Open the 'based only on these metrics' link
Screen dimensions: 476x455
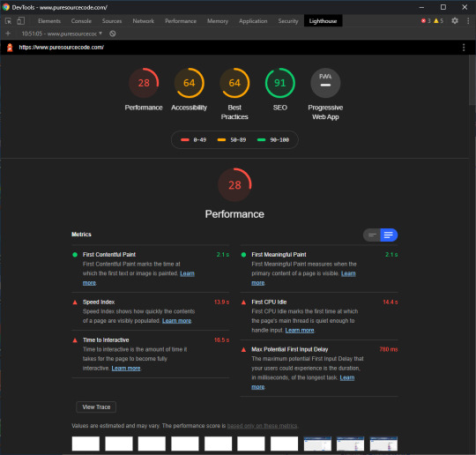tap(263, 426)
